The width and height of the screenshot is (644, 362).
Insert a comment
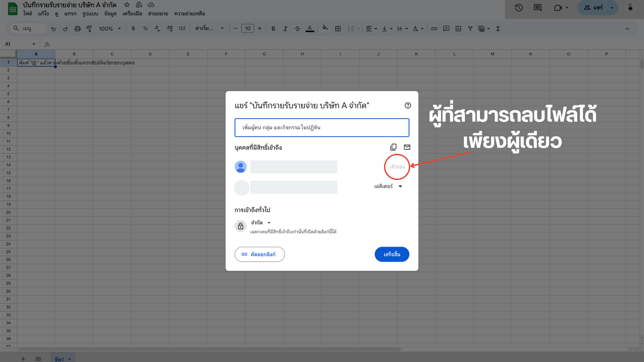click(446, 29)
